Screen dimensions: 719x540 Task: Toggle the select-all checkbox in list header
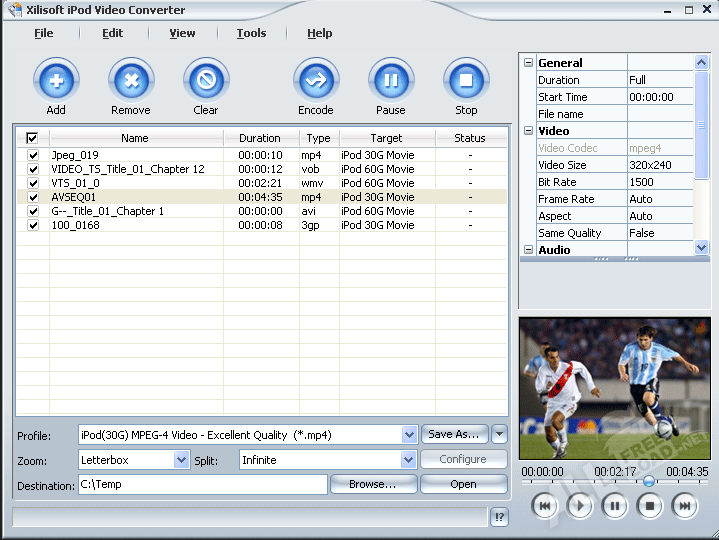32,138
